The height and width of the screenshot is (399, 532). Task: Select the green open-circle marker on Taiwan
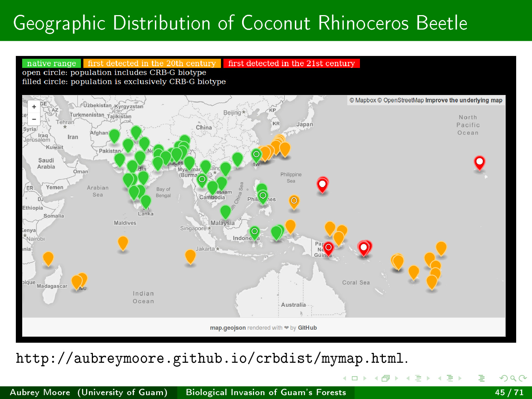[x=256, y=154]
